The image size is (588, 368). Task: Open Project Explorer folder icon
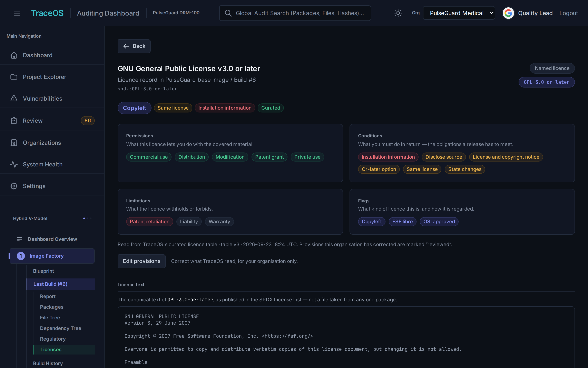[x=14, y=77]
